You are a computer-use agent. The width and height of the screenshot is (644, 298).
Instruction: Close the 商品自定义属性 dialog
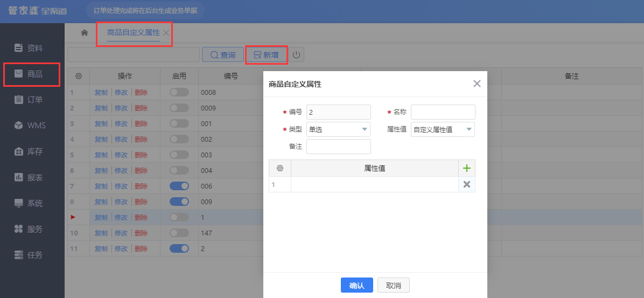pos(477,84)
